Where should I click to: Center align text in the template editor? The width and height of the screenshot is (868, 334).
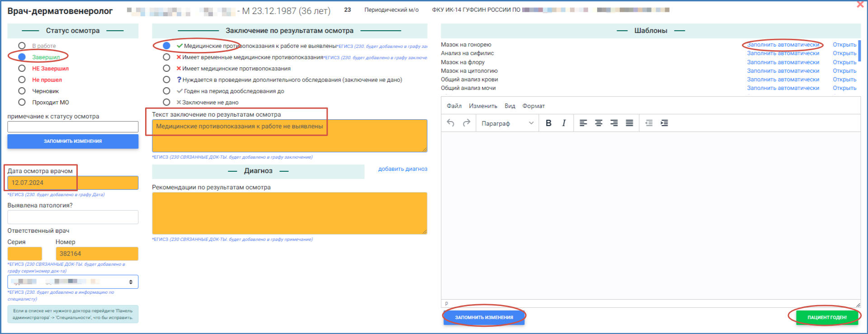(599, 123)
